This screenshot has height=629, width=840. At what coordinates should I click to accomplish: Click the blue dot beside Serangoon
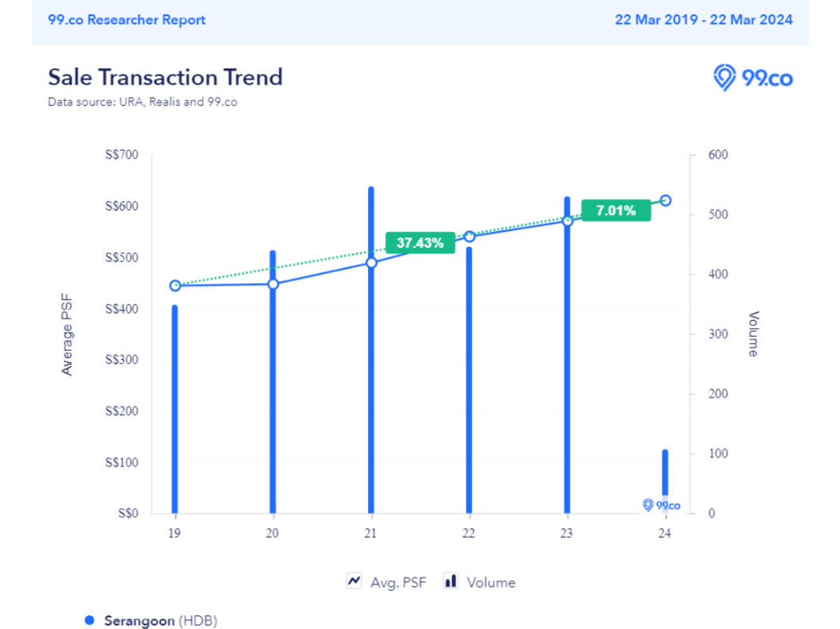89,620
